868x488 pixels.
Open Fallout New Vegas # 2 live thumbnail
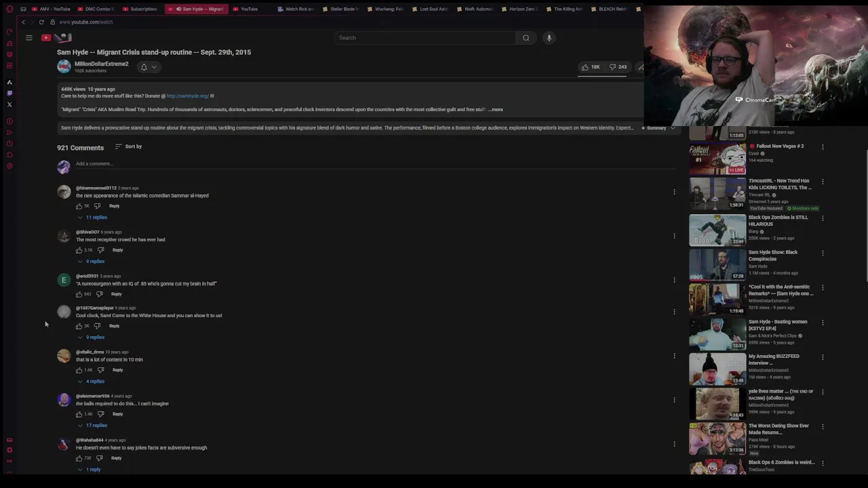pos(717,159)
